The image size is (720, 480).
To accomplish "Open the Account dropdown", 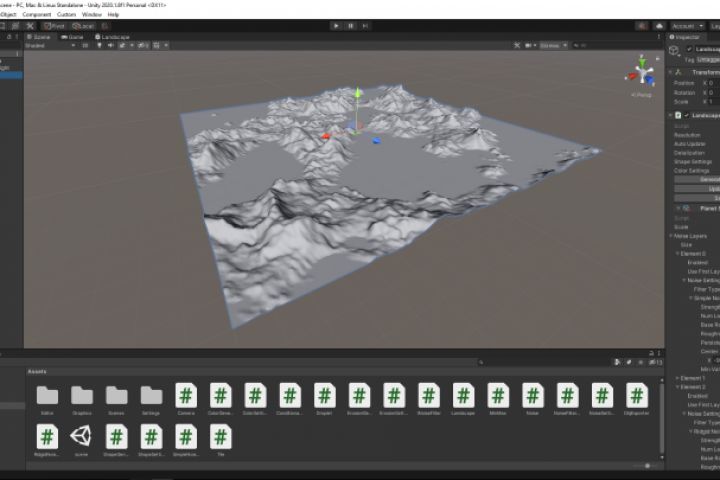I will (687, 26).
